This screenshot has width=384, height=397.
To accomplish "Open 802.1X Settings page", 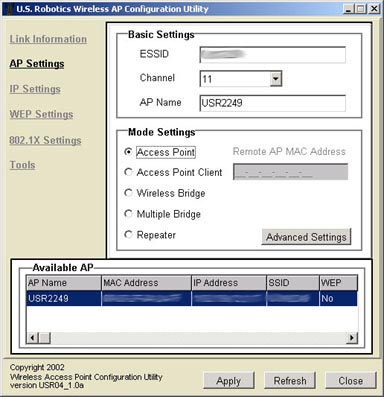I will pos(45,140).
